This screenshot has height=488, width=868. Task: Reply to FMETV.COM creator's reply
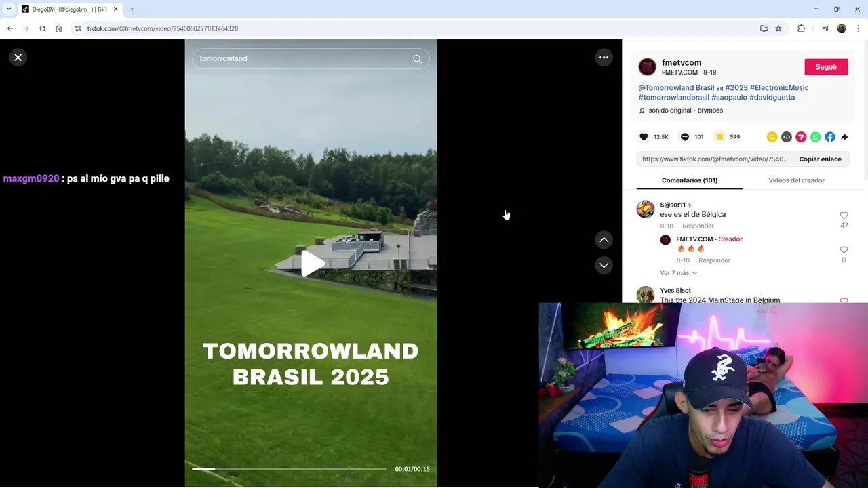(714, 260)
